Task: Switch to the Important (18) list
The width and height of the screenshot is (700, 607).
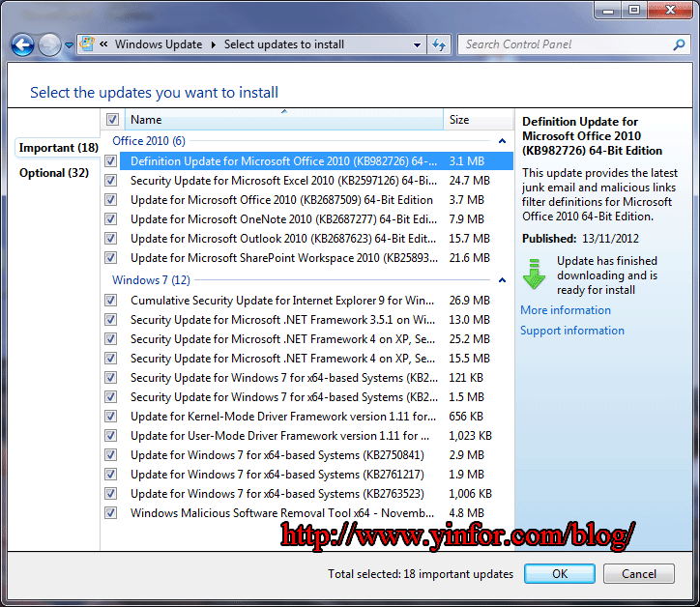Action: [58, 148]
